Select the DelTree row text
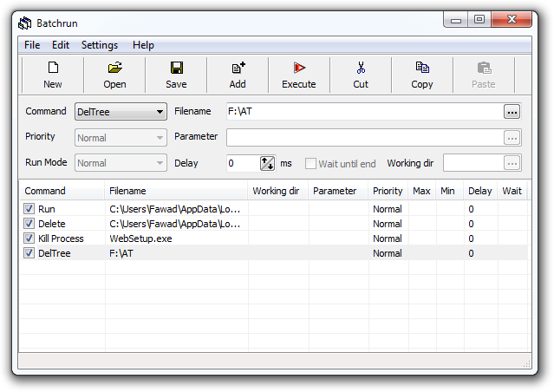 (55, 253)
